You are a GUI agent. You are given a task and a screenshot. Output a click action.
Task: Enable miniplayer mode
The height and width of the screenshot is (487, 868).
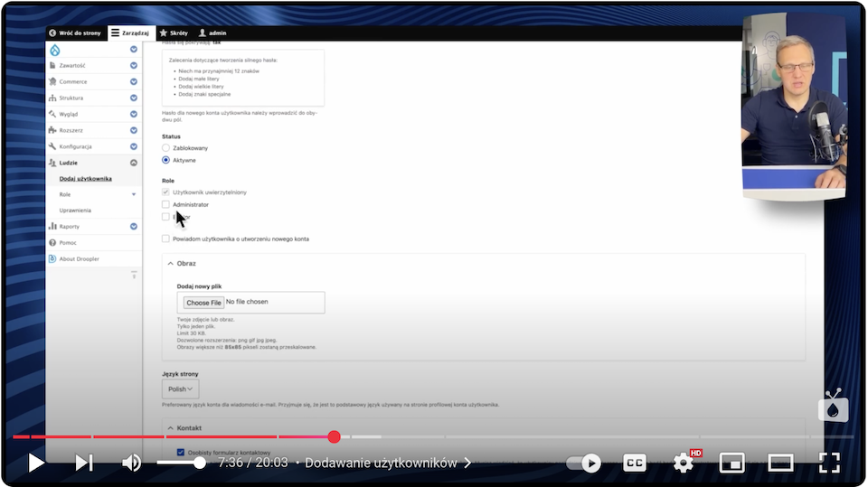pyautogui.click(x=731, y=463)
